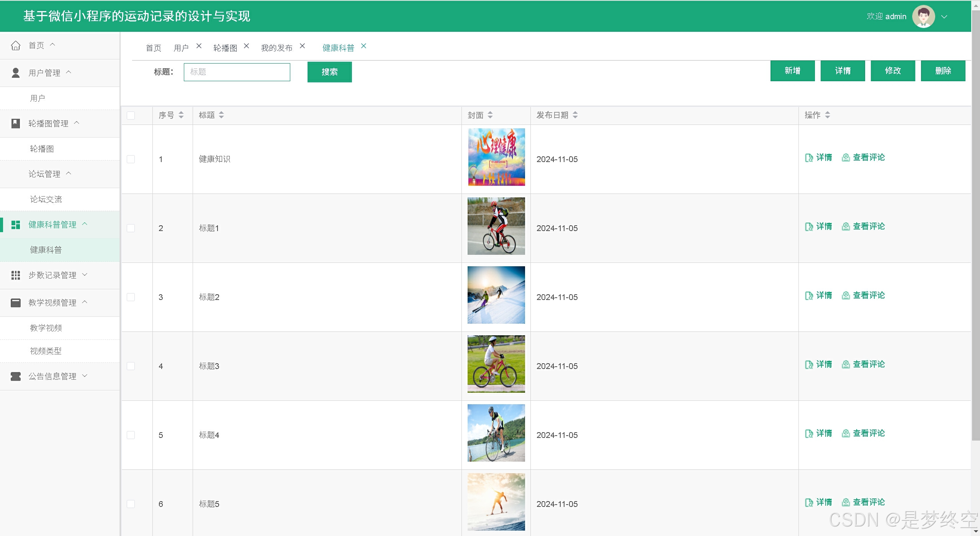Expand the 步数记录管理 menu

click(x=52, y=275)
